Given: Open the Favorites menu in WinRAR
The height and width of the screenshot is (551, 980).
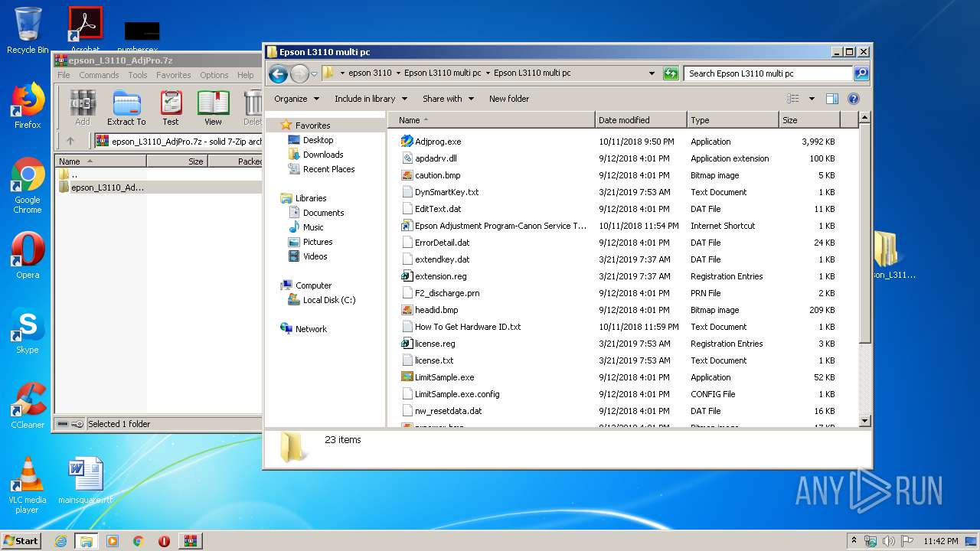Looking at the screenshot, I should [174, 75].
